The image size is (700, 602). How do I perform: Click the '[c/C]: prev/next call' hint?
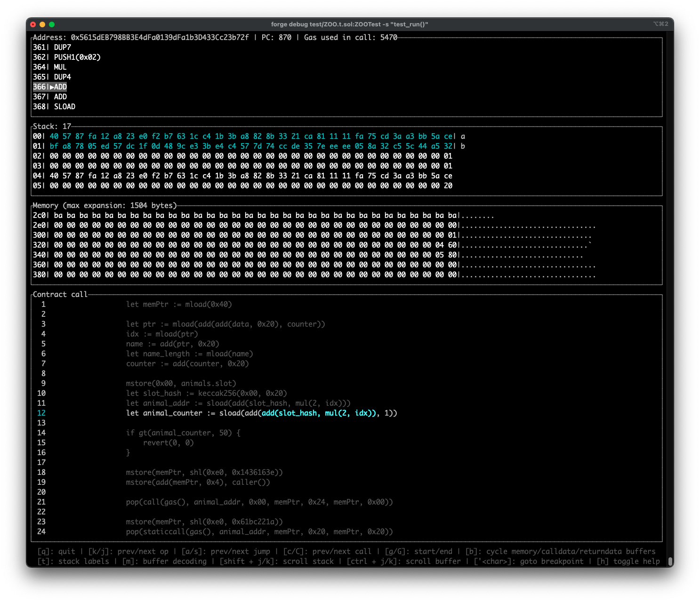click(x=327, y=552)
